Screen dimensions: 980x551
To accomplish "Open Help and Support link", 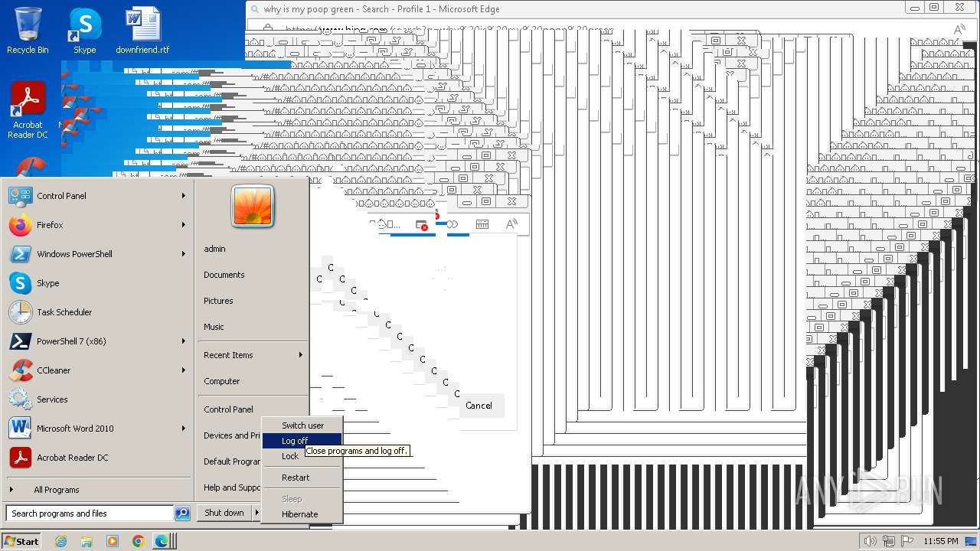I will point(230,487).
